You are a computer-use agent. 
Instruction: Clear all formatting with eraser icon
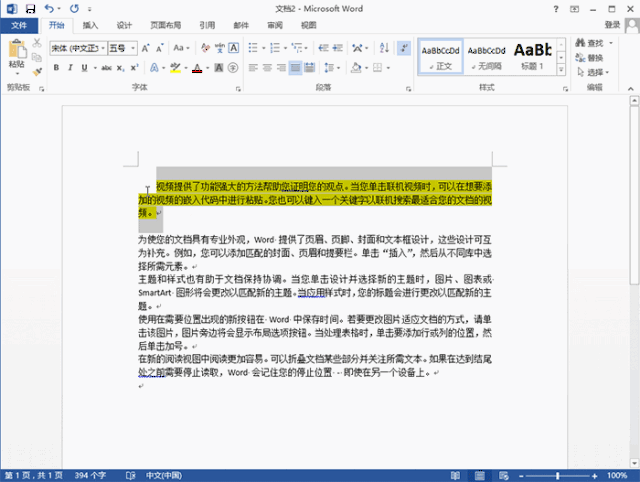point(205,48)
